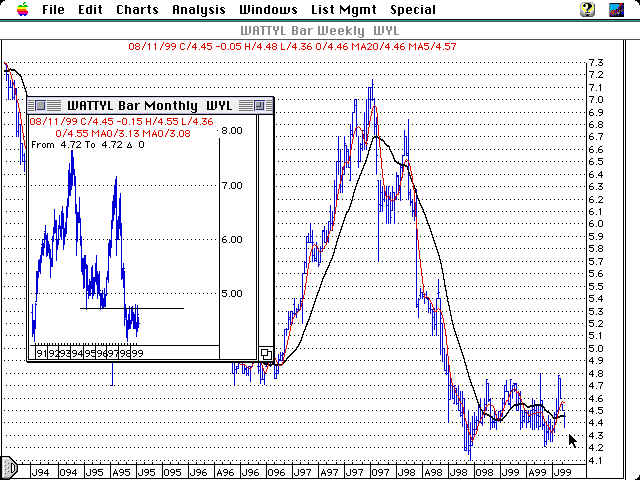Viewport: 640px width, 480px height.
Task: Click the 8.00 price label in Monthly chart
Action: pos(232,131)
